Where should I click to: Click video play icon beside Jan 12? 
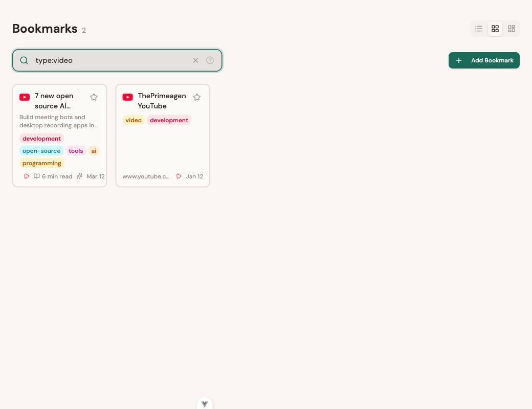click(179, 176)
